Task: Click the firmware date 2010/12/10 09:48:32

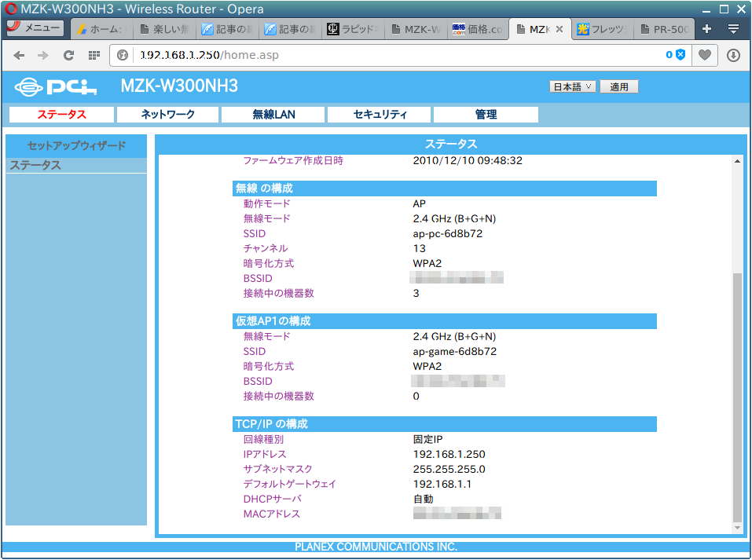Action: (x=468, y=160)
